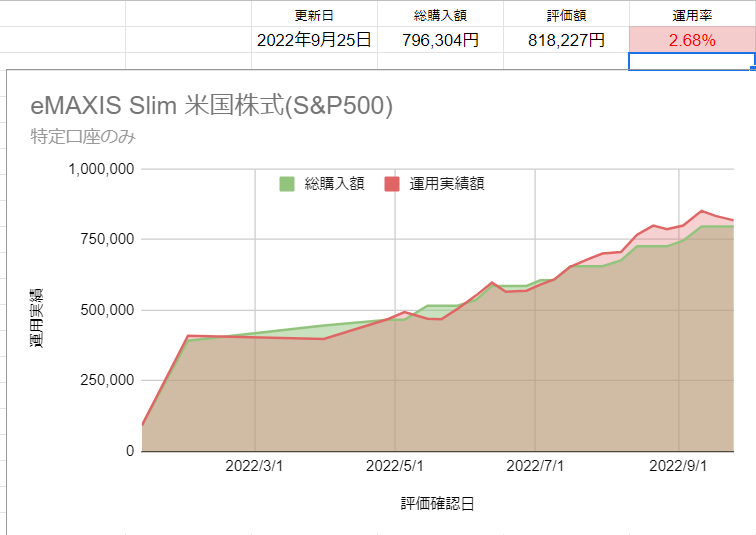This screenshot has height=535, width=756.
Task: Select the 更新日 header cell
Action: coord(314,14)
